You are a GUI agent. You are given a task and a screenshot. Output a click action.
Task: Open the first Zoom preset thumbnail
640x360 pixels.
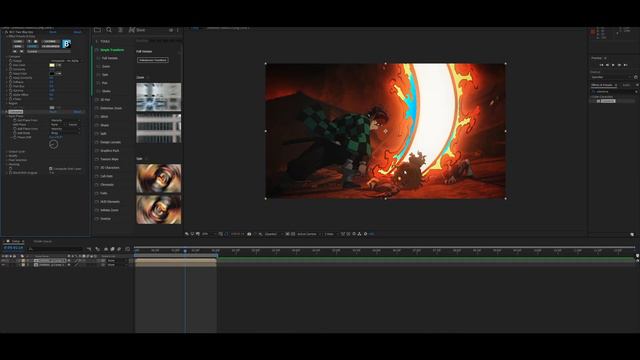(x=158, y=97)
